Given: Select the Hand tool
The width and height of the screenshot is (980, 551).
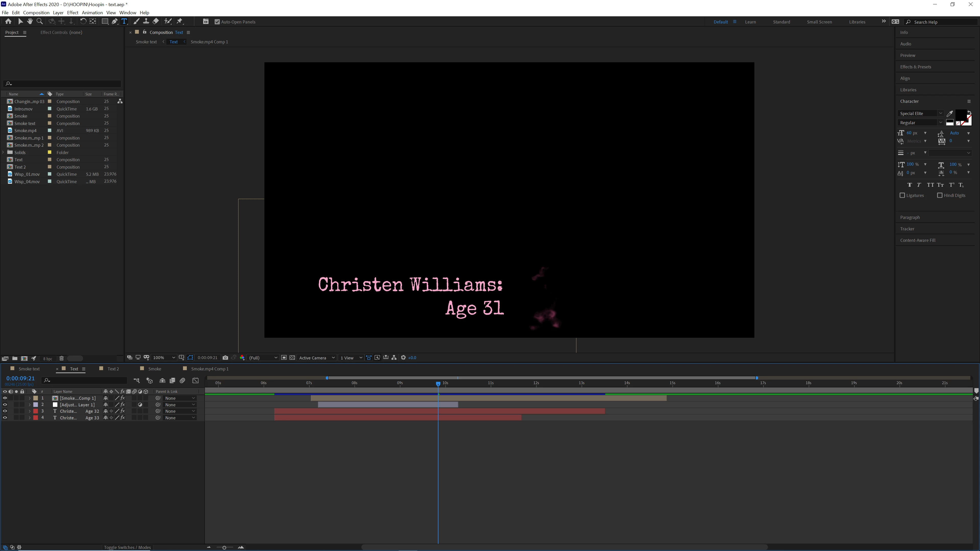Looking at the screenshot, I should (30, 21).
